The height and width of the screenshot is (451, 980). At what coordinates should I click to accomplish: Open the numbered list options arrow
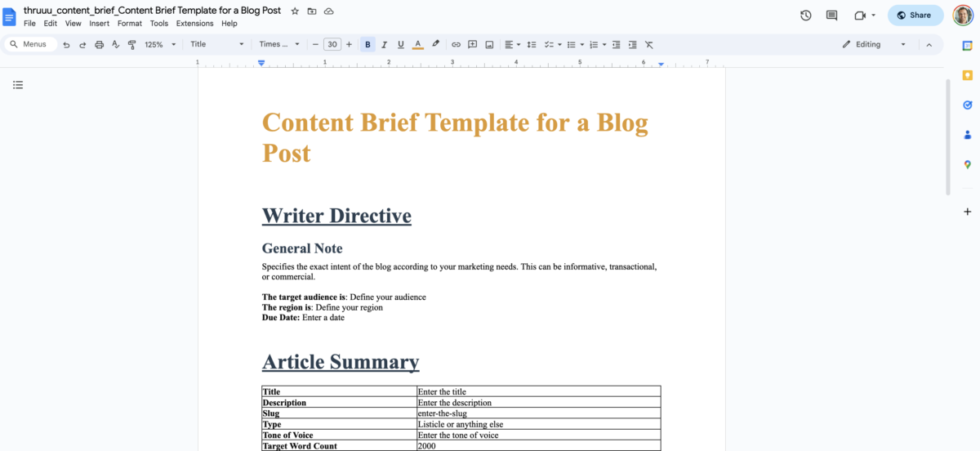(x=604, y=44)
